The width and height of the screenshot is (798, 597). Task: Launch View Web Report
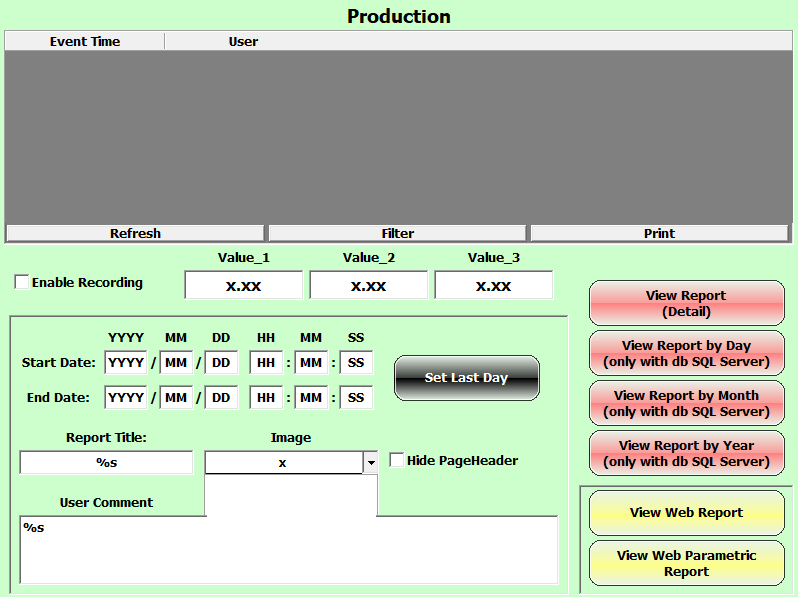click(x=686, y=512)
